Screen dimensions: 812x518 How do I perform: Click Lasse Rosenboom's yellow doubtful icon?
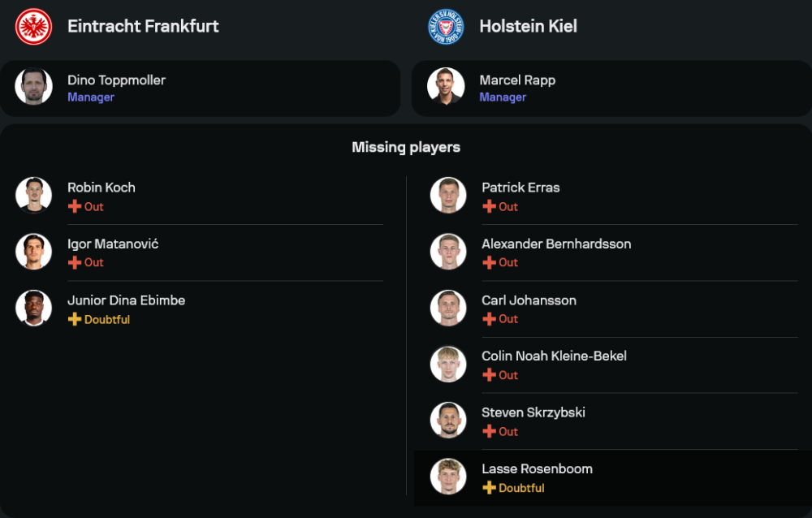click(489, 488)
